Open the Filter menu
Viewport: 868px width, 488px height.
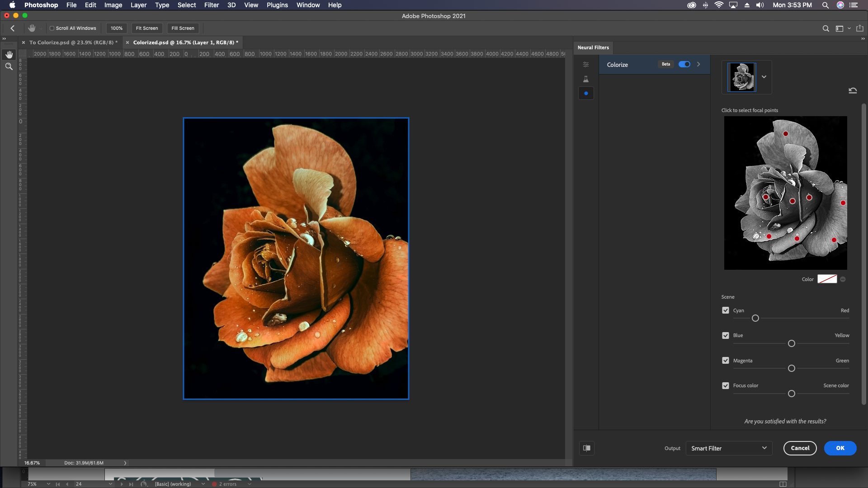click(x=211, y=5)
